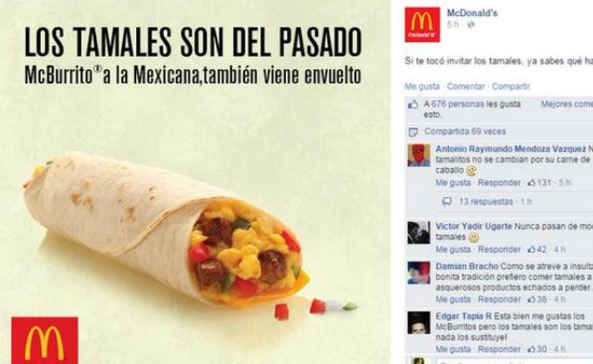Image resolution: width=593 pixels, height=364 pixels.
Task: Click Me gusta under the McDonald's post
Action: tap(422, 87)
